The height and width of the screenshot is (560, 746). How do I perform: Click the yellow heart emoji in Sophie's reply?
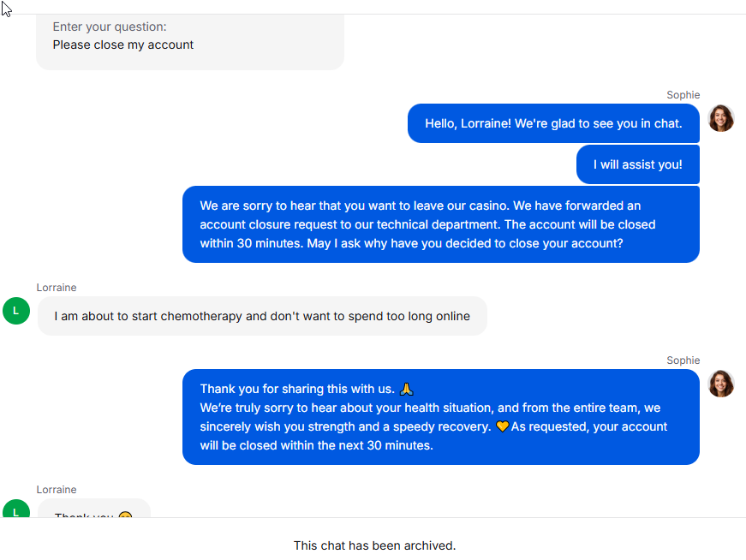[x=503, y=426]
